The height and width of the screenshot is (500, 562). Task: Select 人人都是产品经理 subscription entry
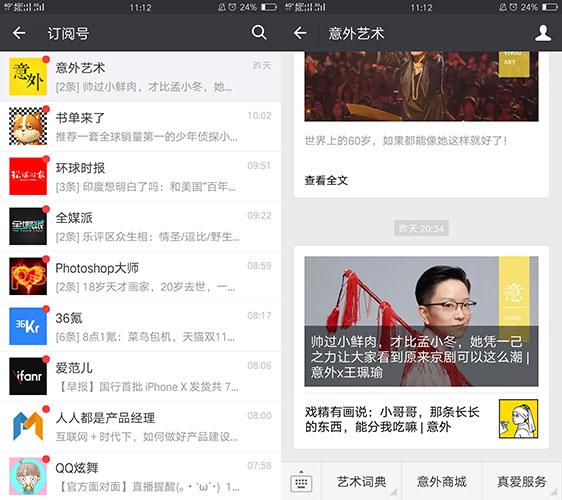140,427
